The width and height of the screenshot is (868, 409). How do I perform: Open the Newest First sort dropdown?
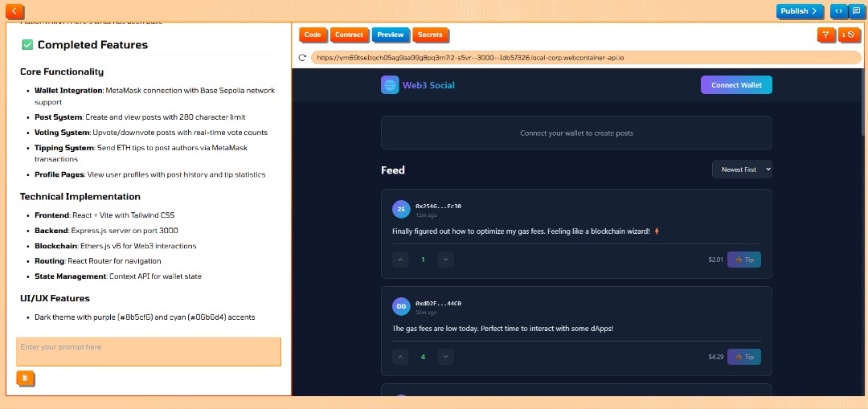coord(742,170)
